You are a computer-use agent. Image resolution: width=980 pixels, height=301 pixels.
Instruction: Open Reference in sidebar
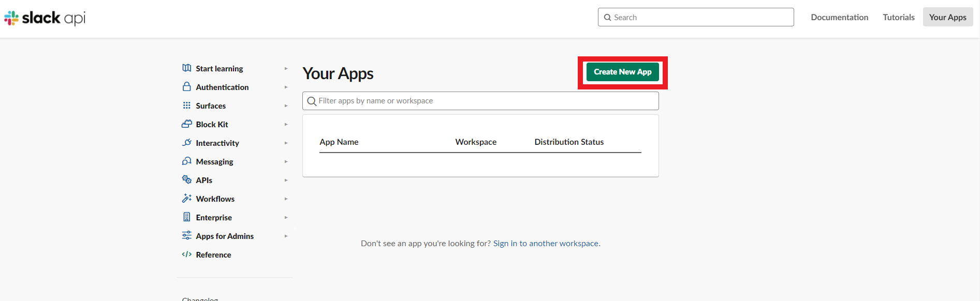213,254
